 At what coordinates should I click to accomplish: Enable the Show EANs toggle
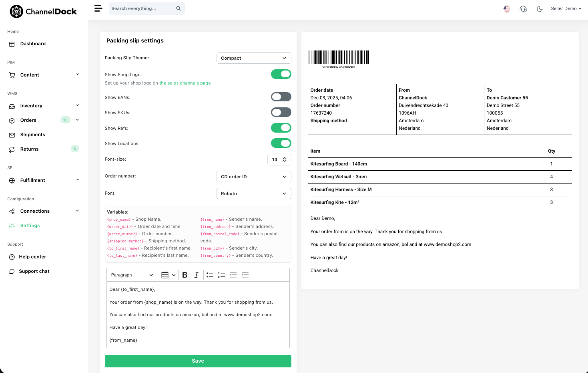[281, 97]
